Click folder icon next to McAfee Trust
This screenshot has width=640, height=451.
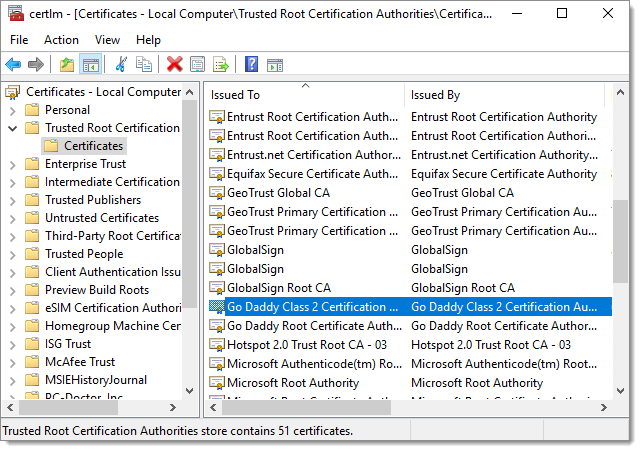[x=32, y=362]
